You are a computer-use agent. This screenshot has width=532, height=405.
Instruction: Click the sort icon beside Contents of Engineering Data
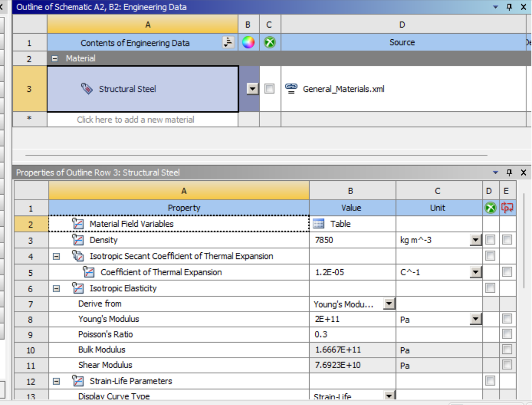[228, 42]
